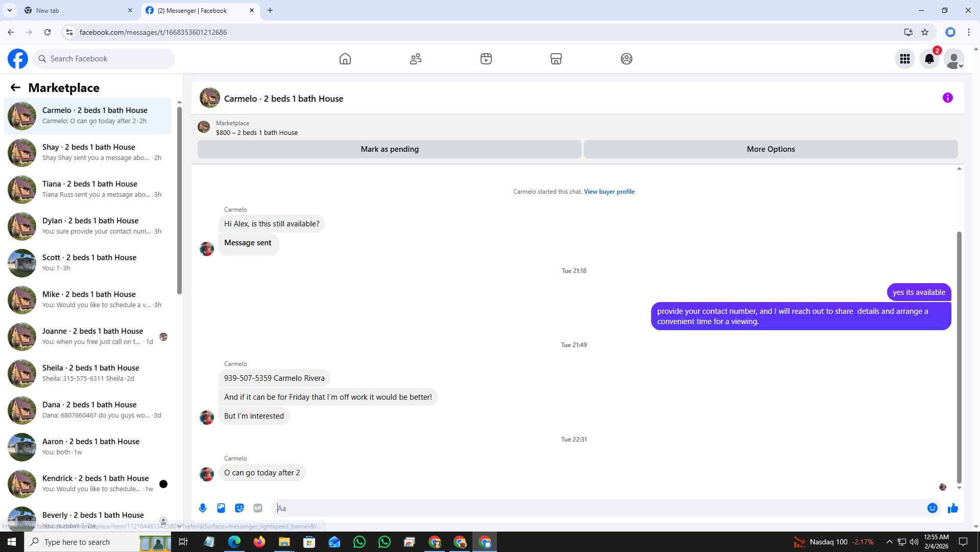Select the Carmelo conversation in the list
980x552 pixels.
[x=88, y=116]
